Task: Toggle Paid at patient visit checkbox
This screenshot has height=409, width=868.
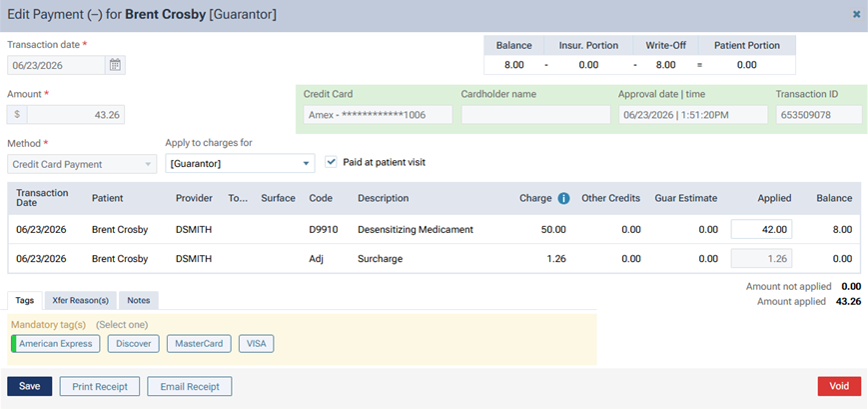Action: [331, 162]
